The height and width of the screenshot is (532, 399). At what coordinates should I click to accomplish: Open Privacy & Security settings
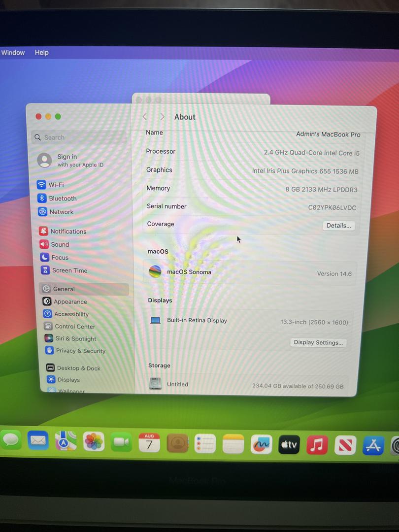coord(80,351)
